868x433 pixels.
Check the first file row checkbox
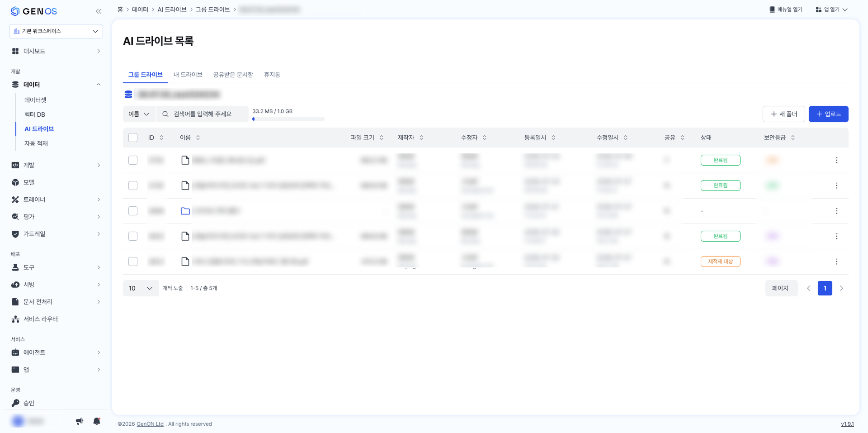[x=133, y=160]
